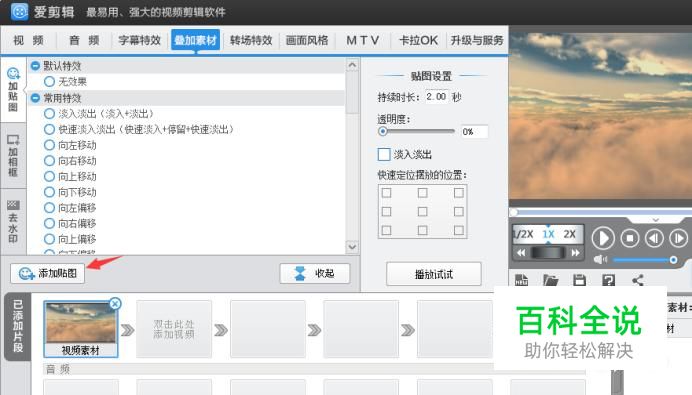Adjust the 透明度 slider handle
The image size is (692, 395).
point(383,131)
